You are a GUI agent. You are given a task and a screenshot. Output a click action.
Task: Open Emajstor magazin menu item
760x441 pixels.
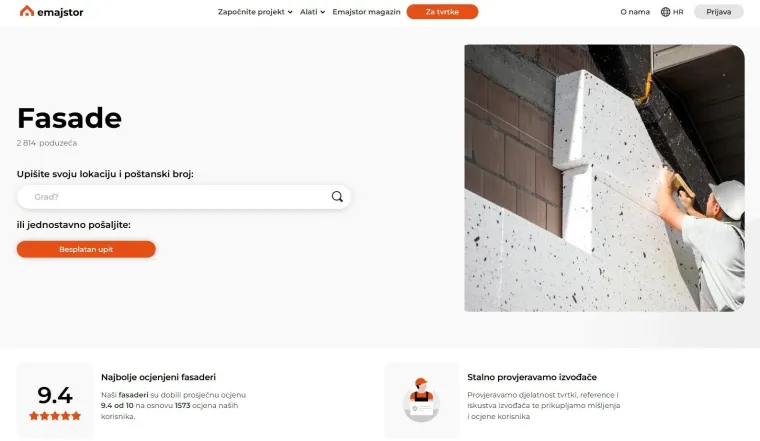(366, 12)
